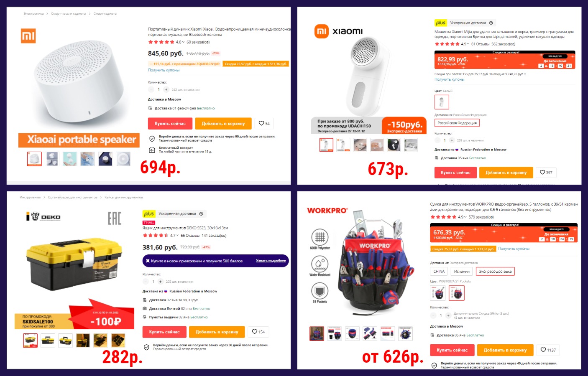Expand rating 4.8 dropdown for speaker

click(x=184, y=42)
